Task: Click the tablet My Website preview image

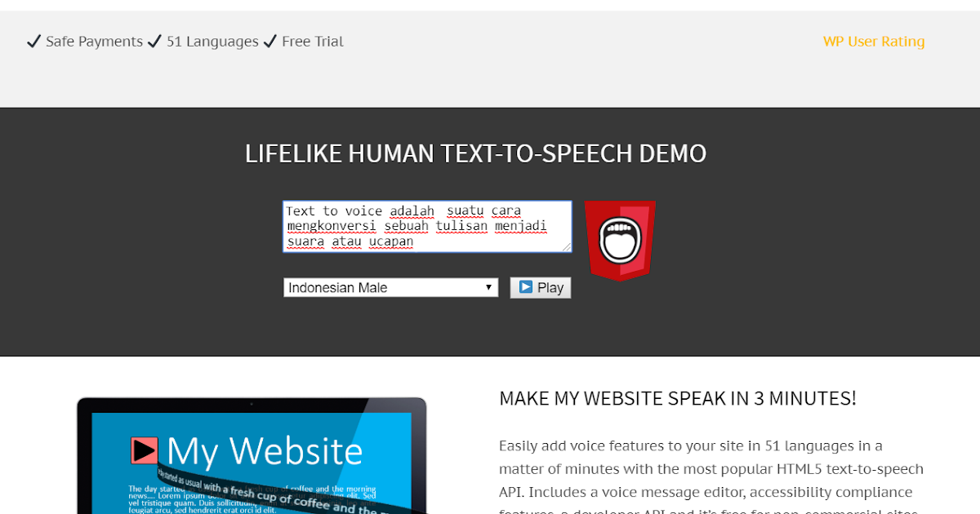Action: (252, 455)
